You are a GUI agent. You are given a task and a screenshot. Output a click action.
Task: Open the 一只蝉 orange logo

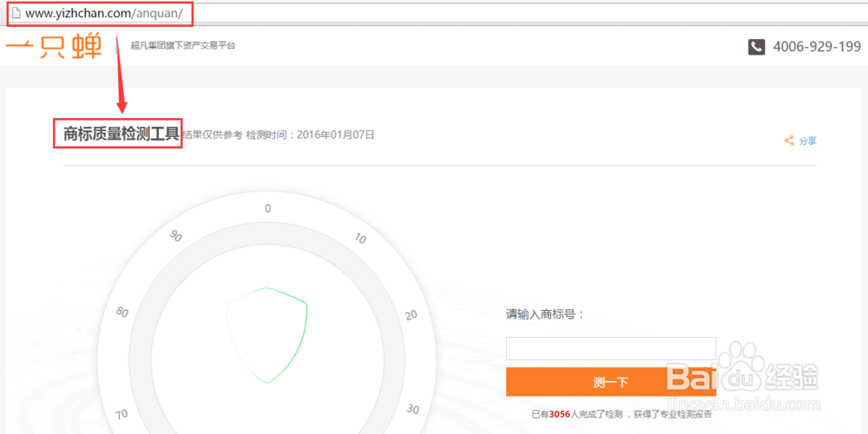(x=54, y=46)
